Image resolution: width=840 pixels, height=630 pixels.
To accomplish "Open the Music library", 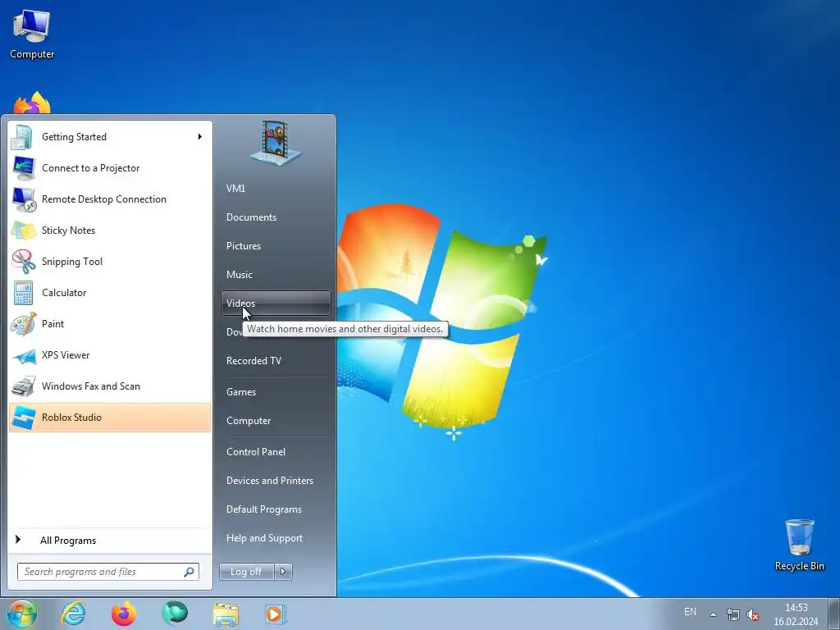I will [276, 275].
